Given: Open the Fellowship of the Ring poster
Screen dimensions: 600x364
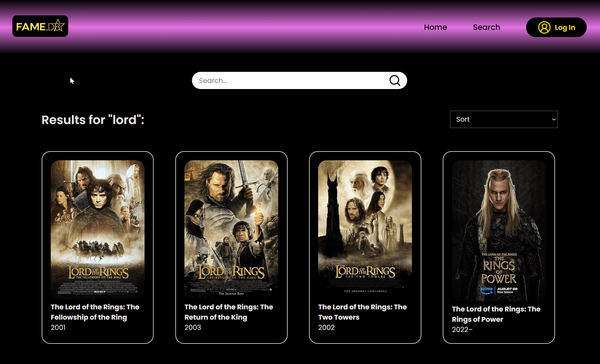Looking at the screenshot, I should (97, 229).
